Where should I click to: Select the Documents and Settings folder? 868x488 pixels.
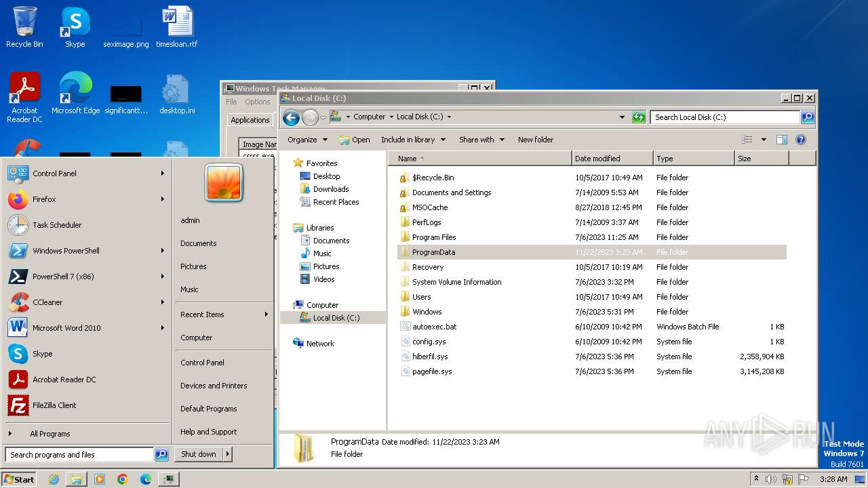coord(452,192)
